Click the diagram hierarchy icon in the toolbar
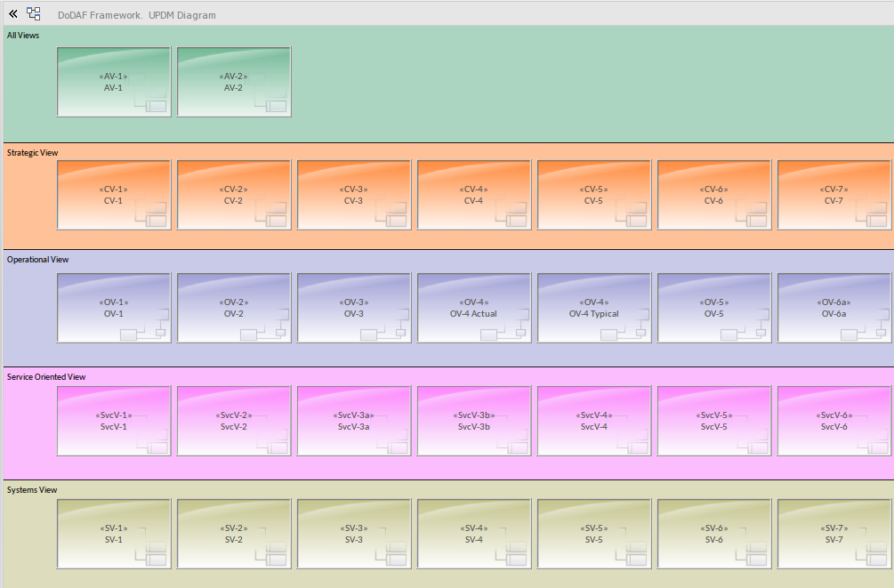The image size is (894, 588). 33,13
